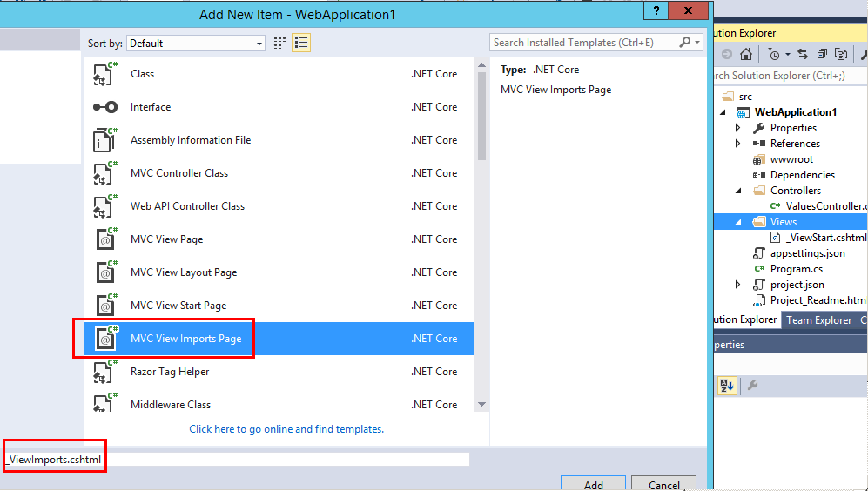Expand the References node
The image size is (868, 491).
738,144
